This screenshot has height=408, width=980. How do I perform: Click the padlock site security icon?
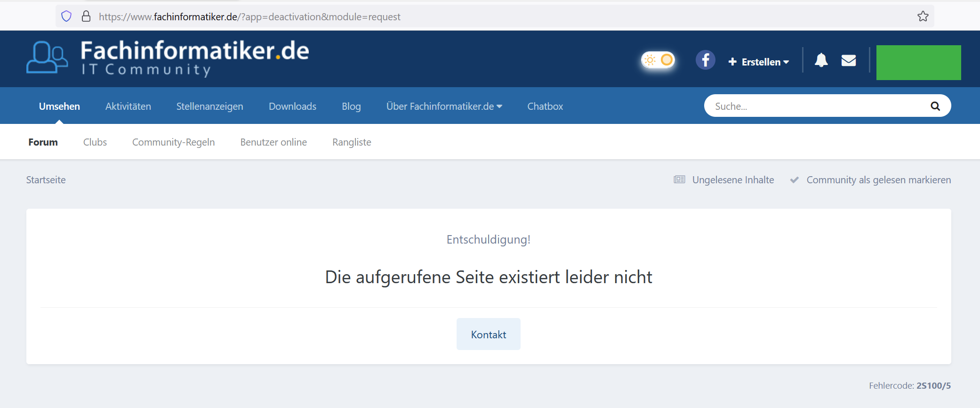click(86, 16)
